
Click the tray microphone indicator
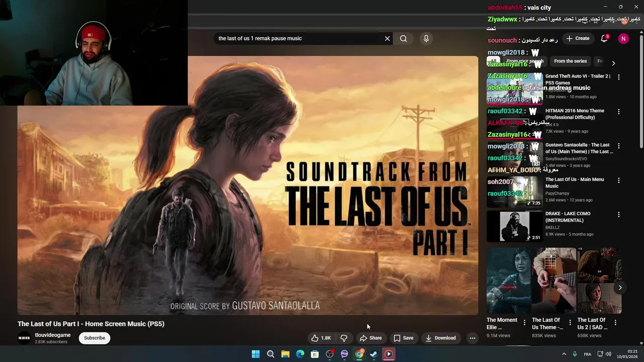tap(575, 354)
